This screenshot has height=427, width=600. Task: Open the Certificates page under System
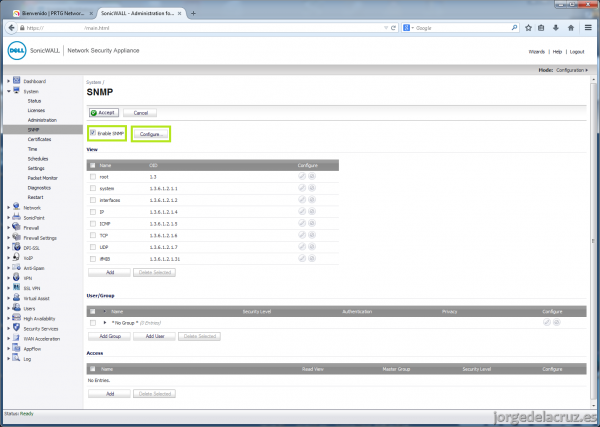[39, 139]
